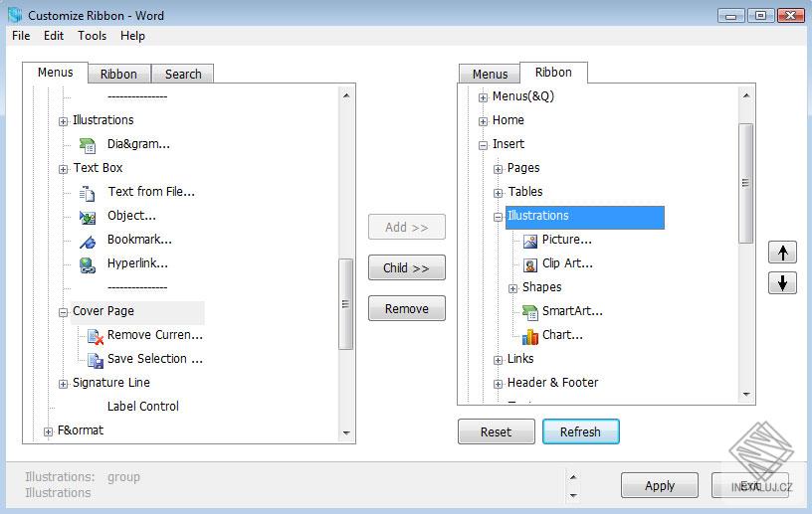Click left tree scrollbar thumb
This screenshot has height=514, width=812.
346,304
